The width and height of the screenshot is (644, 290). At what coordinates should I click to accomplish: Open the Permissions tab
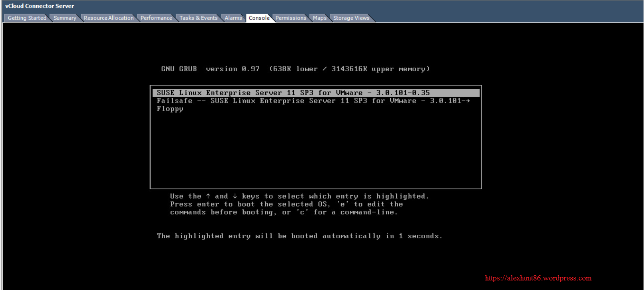(291, 18)
